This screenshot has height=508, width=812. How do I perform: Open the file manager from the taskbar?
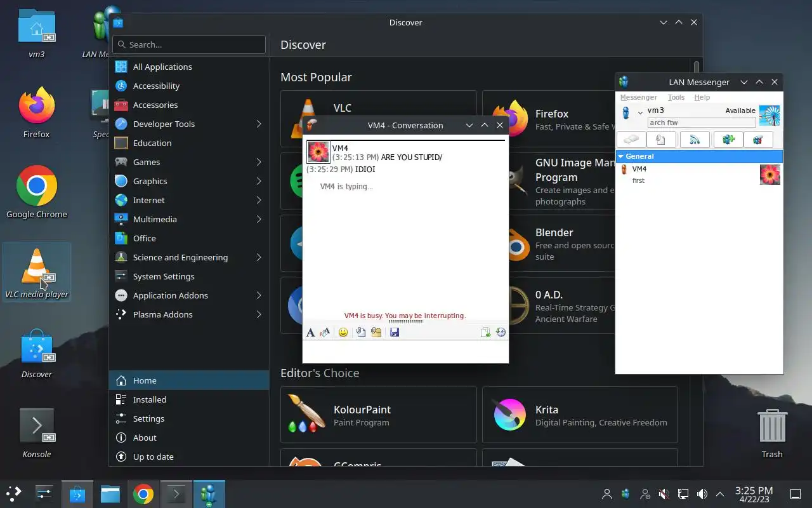point(110,493)
